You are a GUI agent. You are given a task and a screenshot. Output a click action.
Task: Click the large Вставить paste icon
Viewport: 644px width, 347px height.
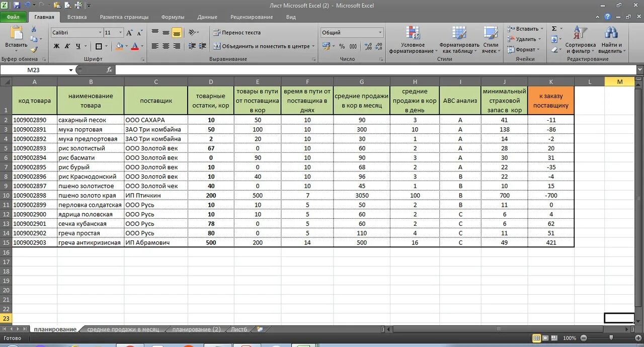(x=16, y=33)
